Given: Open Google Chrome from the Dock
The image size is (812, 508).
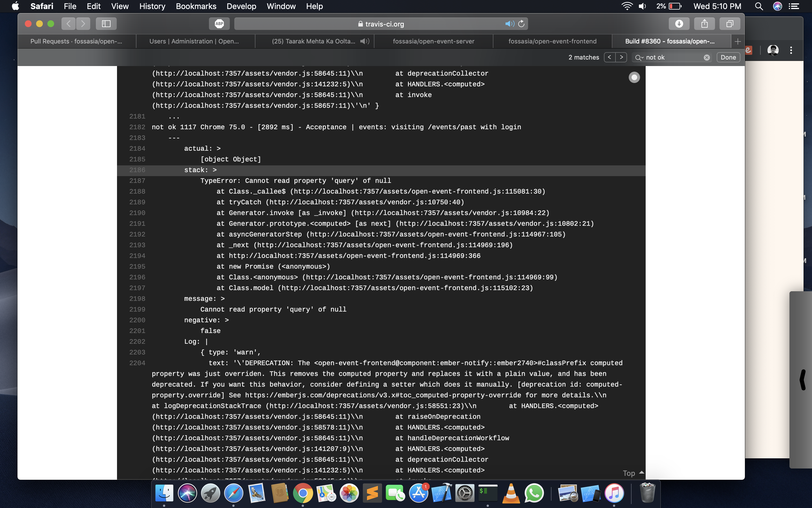Looking at the screenshot, I should click(303, 493).
